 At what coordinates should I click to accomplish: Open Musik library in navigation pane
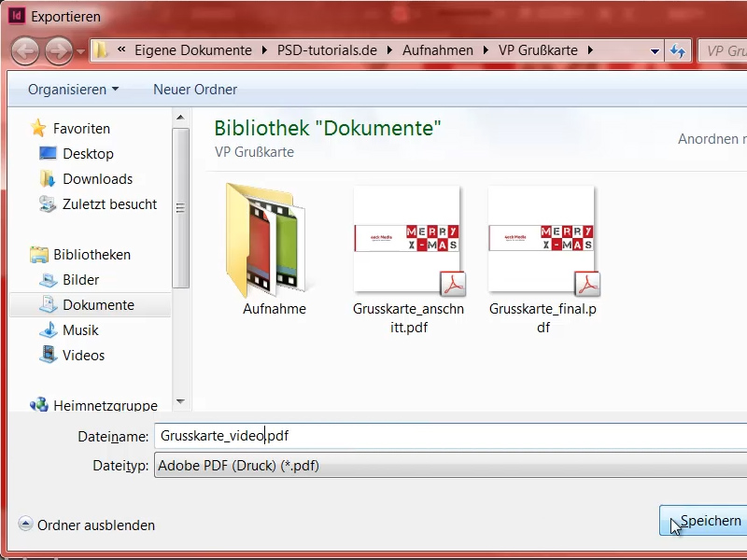80,330
